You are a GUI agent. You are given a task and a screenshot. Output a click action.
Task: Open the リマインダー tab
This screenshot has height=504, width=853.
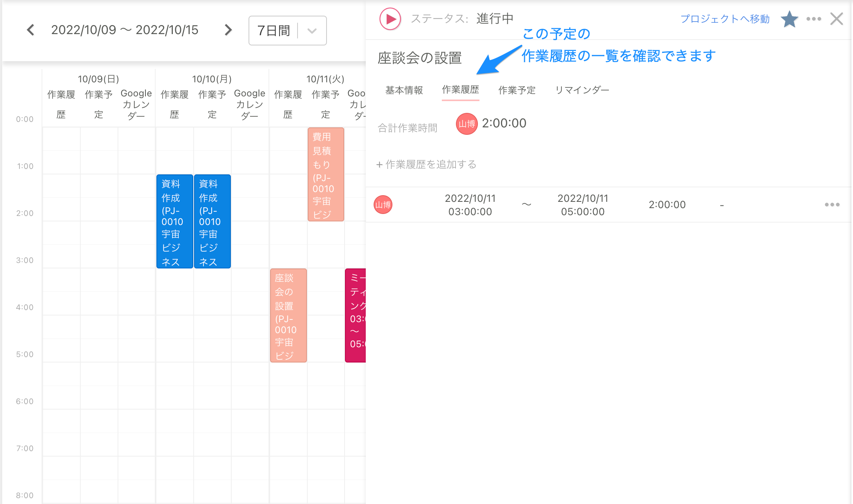(582, 90)
